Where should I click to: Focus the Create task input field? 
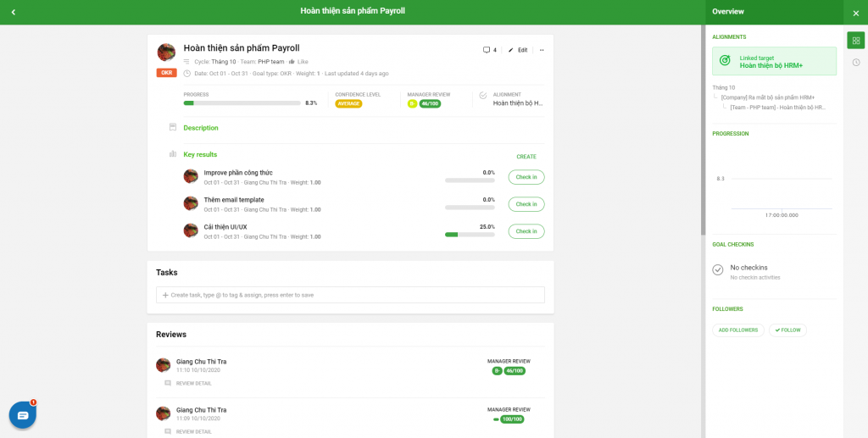(x=350, y=295)
